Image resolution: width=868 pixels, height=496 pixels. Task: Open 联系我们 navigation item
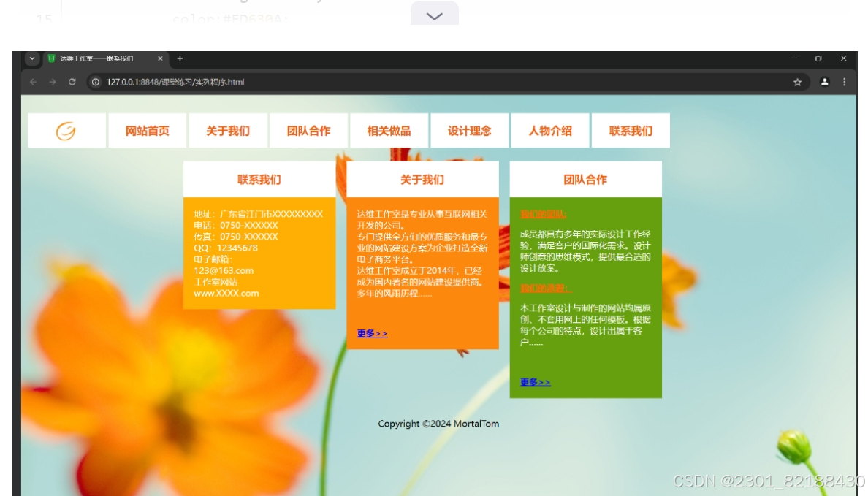[x=631, y=131]
